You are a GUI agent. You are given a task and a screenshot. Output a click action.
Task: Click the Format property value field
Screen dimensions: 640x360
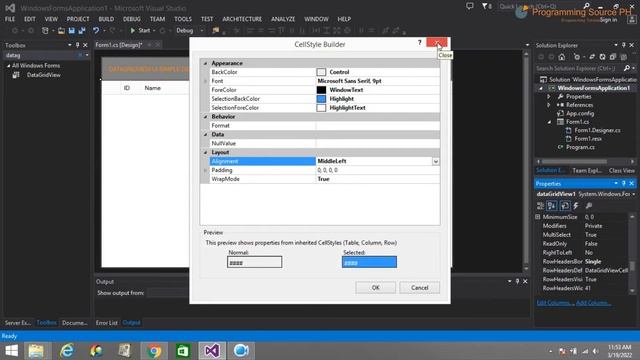(x=378, y=126)
